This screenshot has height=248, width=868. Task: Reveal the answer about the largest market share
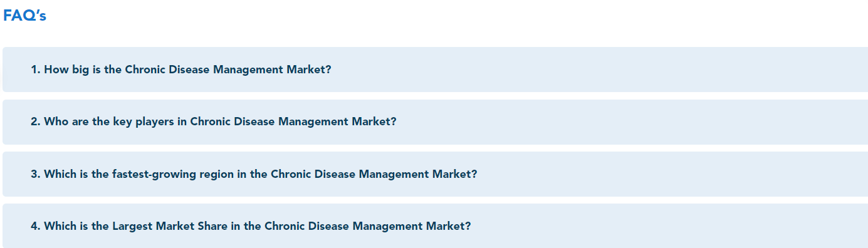tap(435, 225)
